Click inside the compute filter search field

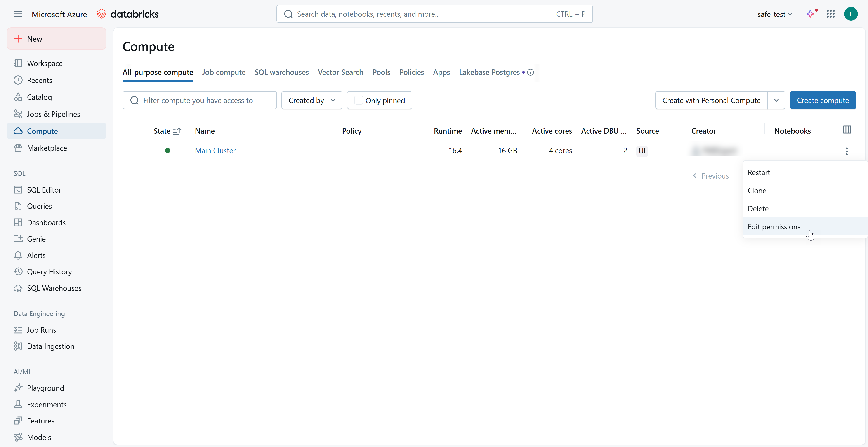coord(199,100)
